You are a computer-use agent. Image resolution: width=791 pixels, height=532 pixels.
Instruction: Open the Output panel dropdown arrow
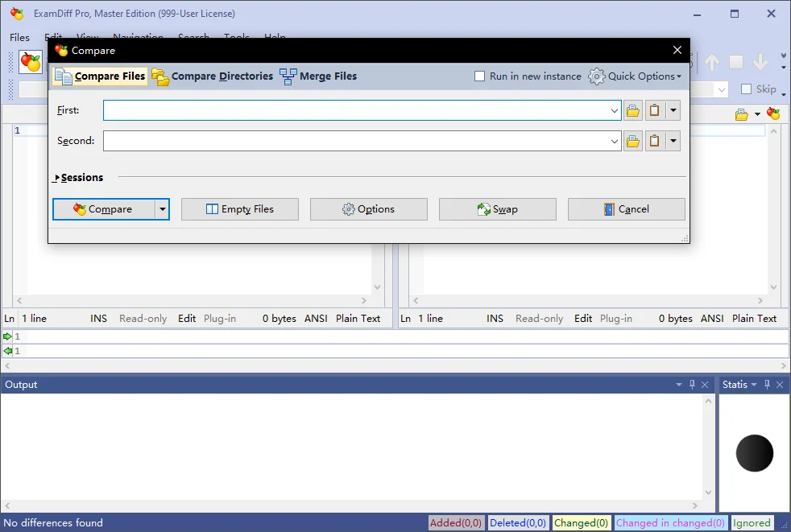(678, 385)
